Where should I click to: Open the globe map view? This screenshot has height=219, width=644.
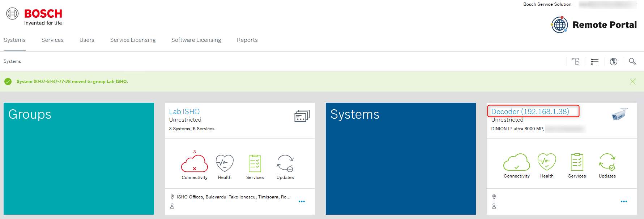pos(614,62)
